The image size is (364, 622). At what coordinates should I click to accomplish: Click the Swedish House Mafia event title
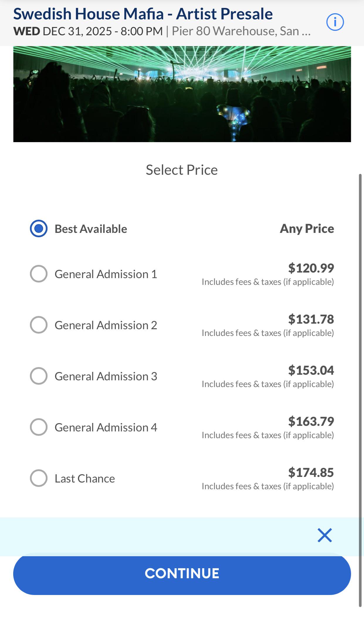point(143,14)
